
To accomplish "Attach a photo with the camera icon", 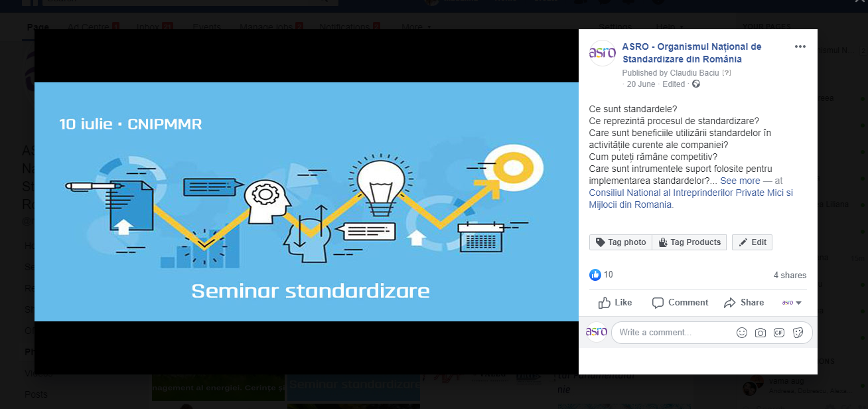I will (x=760, y=333).
